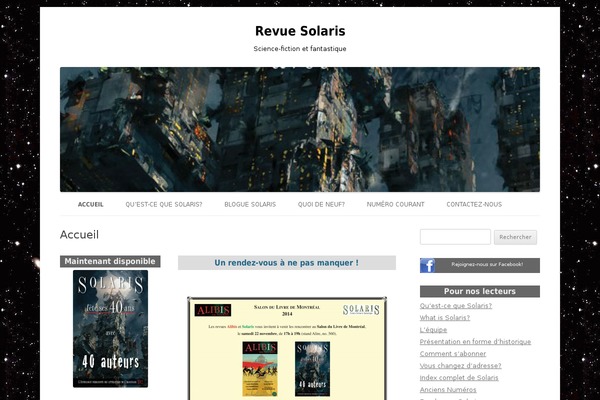
Task: Click the Solaris 40 auteurs cover under Maintenant disponible
Action: coord(111,329)
